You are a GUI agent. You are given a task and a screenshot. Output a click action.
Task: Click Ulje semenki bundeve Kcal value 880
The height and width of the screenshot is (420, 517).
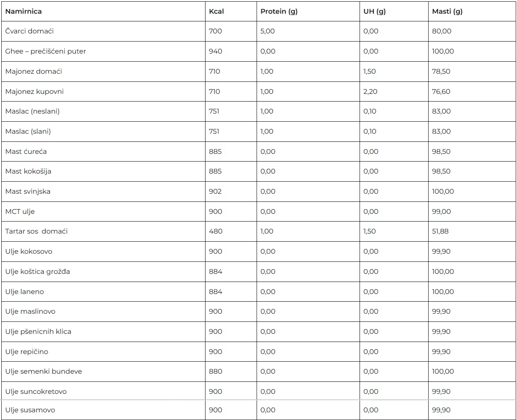[215, 372]
